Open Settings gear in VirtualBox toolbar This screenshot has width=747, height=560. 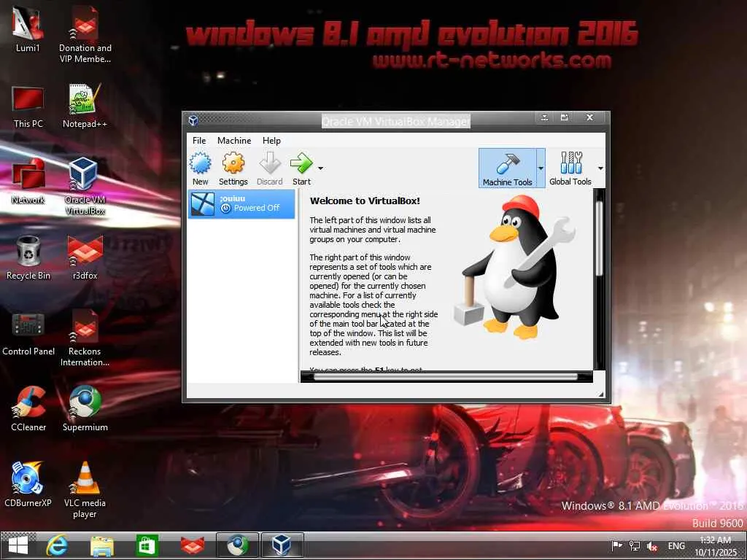233,163
